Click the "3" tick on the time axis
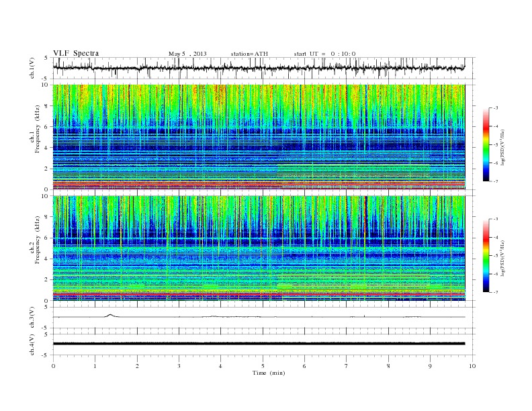 pos(179,366)
